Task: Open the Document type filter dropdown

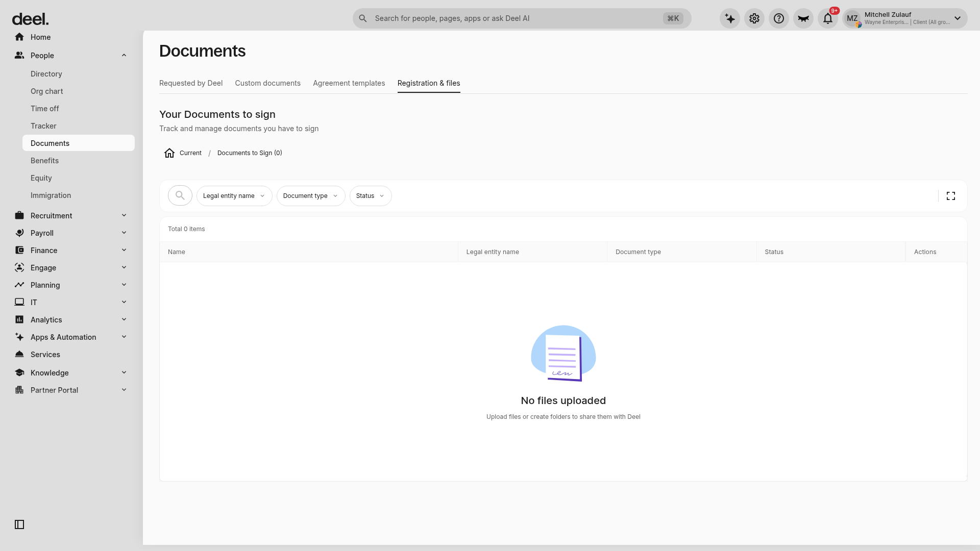Action: (x=311, y=196)
